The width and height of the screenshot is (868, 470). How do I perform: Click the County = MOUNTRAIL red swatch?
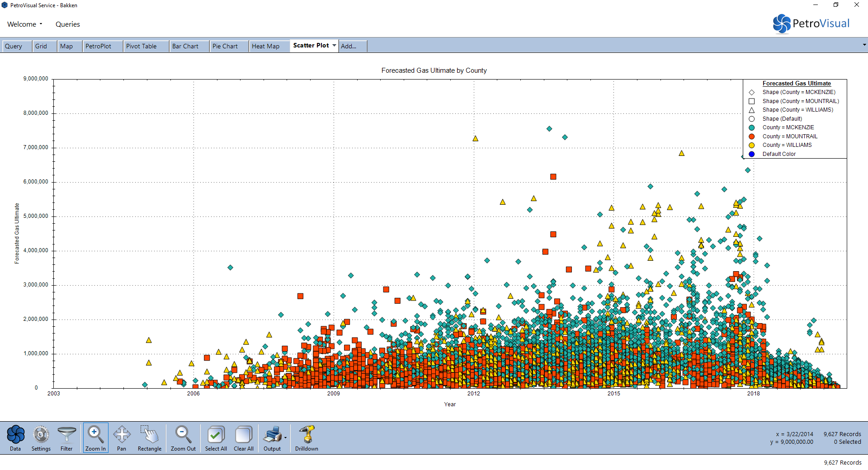pyautogui.click(x=752, y=136)
